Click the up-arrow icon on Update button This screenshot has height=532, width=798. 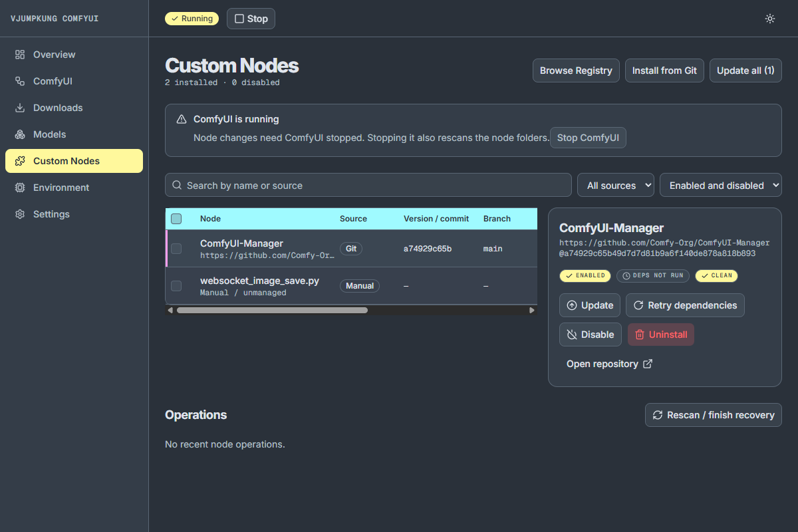(x=572, y=305)
